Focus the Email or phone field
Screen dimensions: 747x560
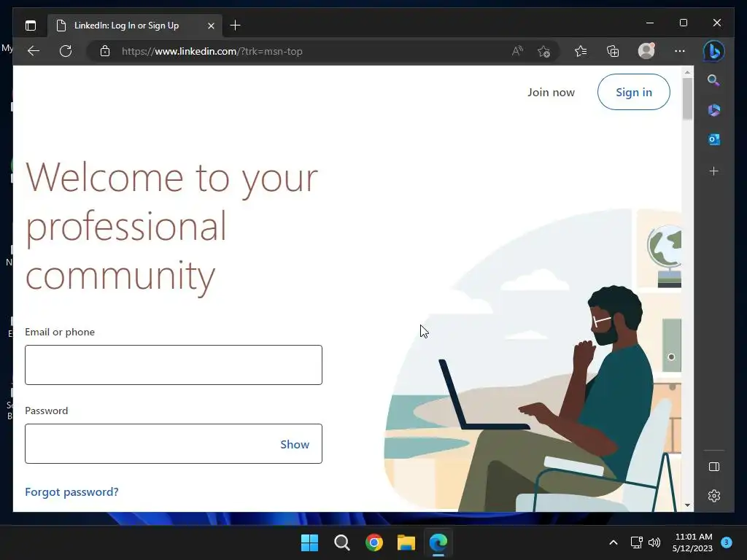(x=174, y=365)
